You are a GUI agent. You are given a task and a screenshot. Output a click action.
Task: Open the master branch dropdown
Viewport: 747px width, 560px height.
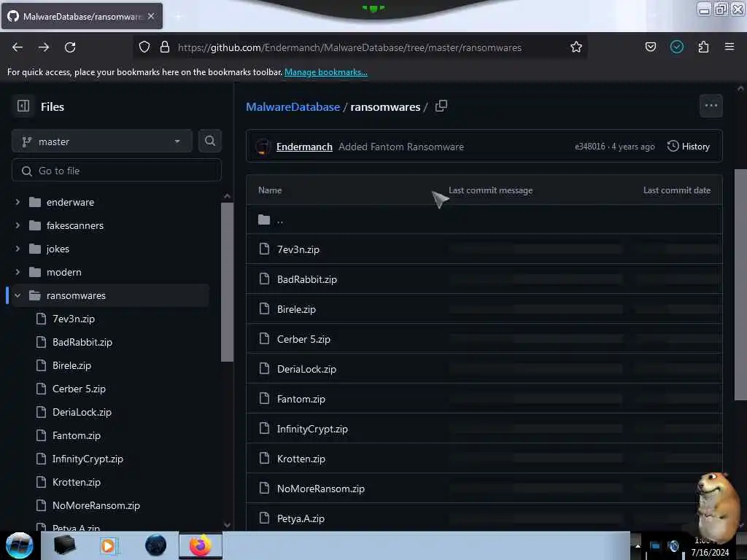(x=102, y=141)
